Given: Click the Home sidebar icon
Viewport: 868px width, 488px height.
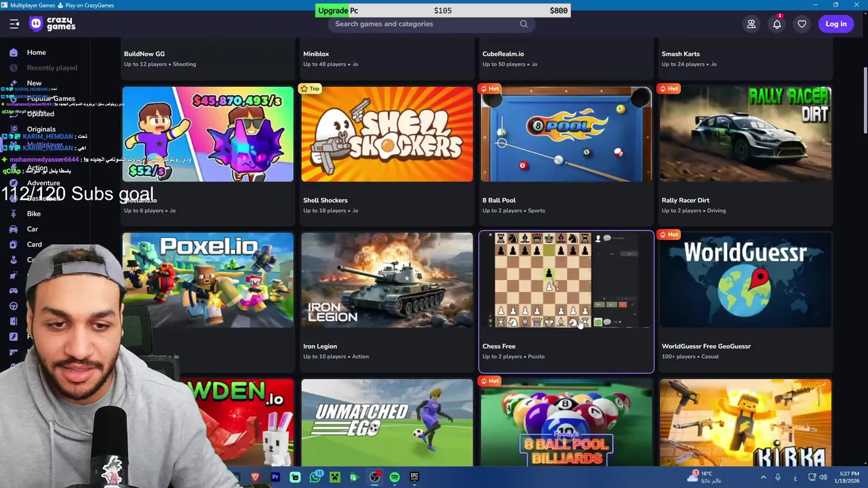Looking at the screenshot, I should (14, 52).
